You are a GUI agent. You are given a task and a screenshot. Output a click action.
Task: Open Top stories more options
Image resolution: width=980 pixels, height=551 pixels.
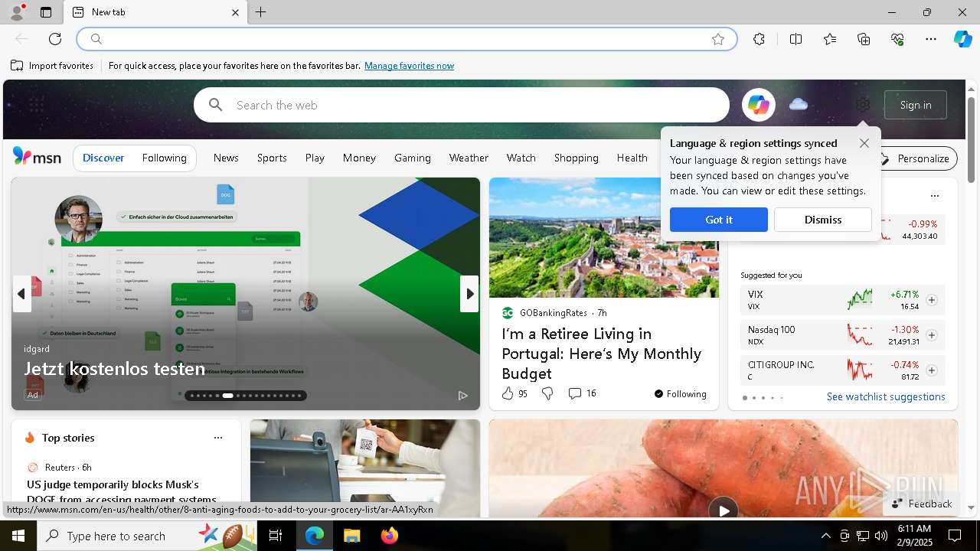click(x=218, y=438)
